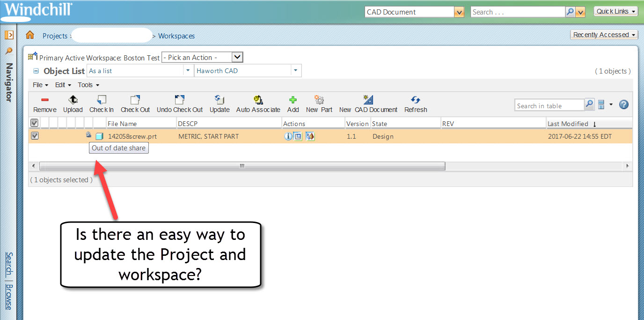Open the information icon for 142058screw.prt
This screenshot has width=644, height=320.
288,136
